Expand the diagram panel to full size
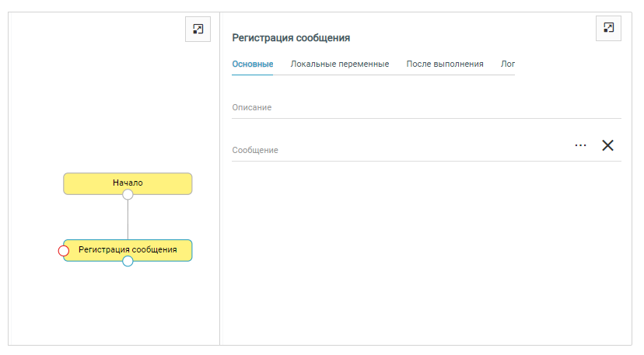 tap(198, 29)
